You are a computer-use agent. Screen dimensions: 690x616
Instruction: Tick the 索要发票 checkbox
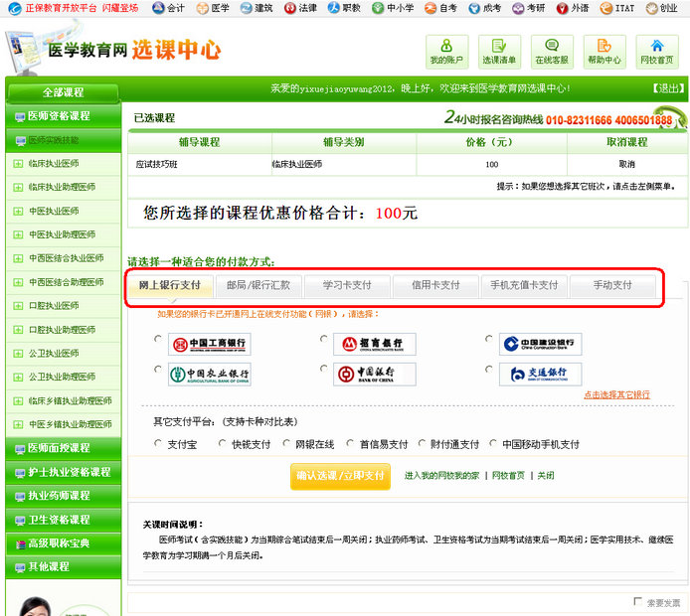click(x=638, y=602)
